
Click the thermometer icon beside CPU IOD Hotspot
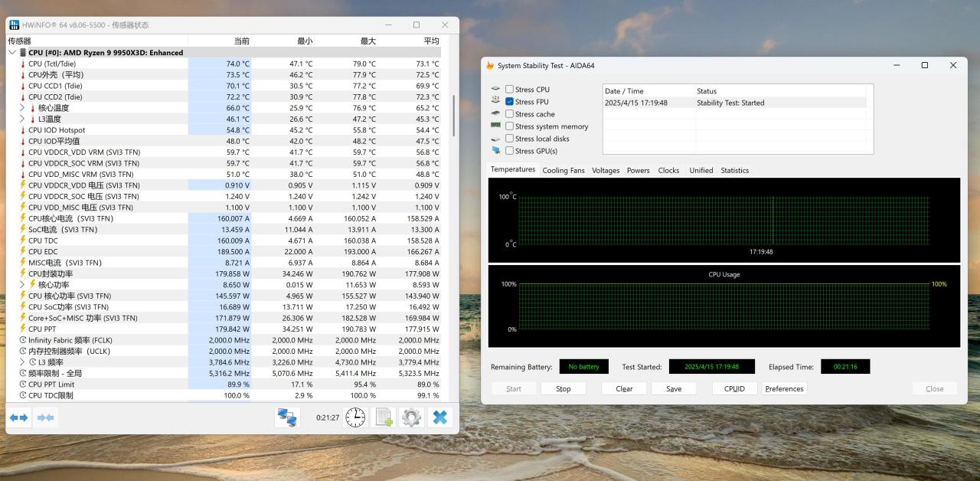tap(23, 130)
